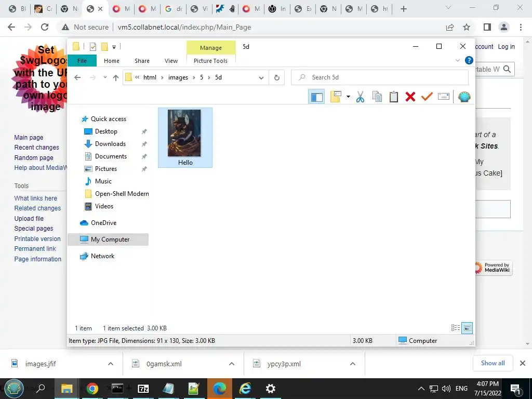Image resolution: width=532 pixels, height=399 pixels.
Task: Open the View ribbon tab
Action: coord(171,61)
